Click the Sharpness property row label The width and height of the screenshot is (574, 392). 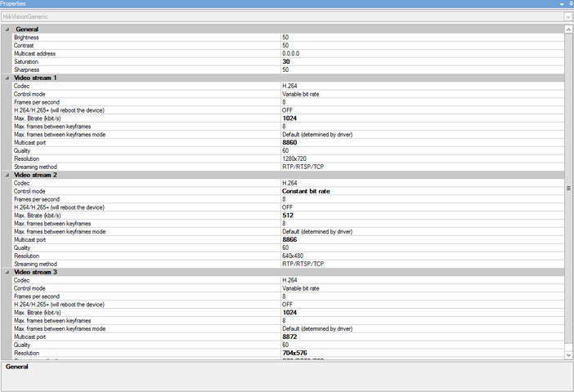click(x=27, y=70)
